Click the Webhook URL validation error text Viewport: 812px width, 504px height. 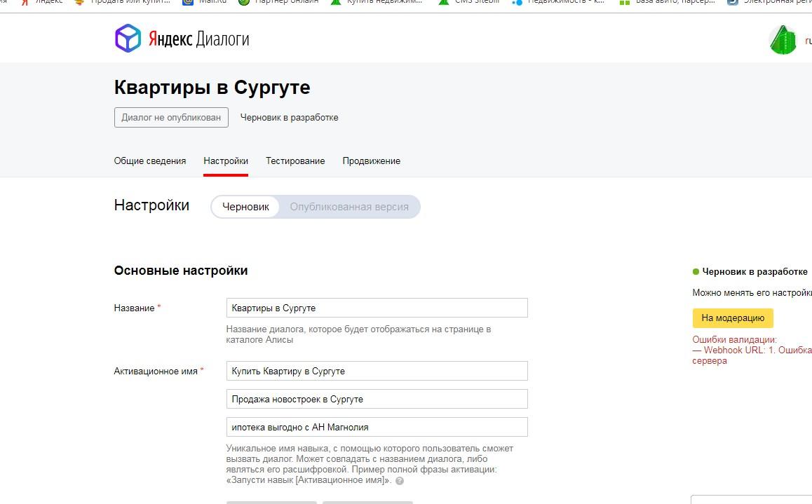(752, 355)
